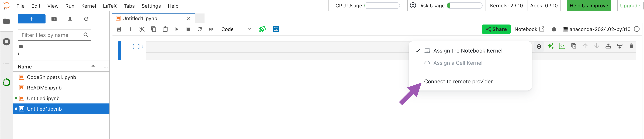Click the kernel status circle indicator

point(637,29)
